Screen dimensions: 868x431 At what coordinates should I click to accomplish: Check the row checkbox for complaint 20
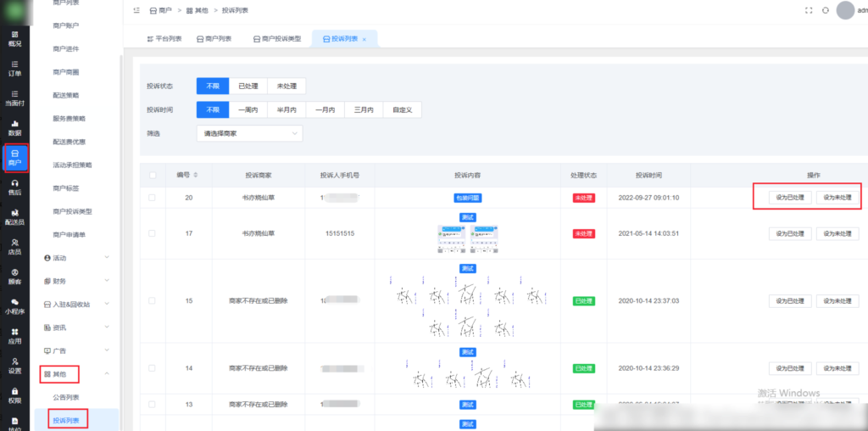[153, 198]
